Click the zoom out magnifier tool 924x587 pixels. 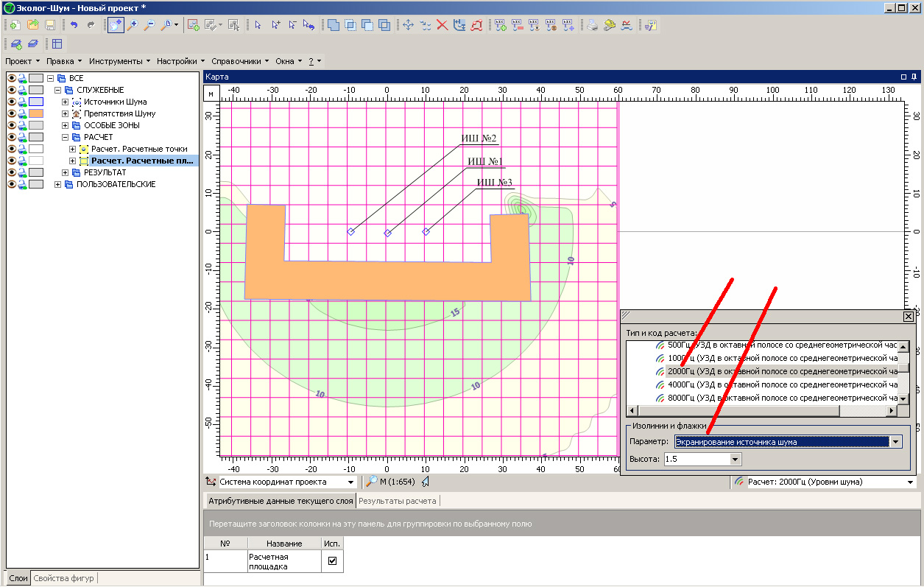[149, 25]
